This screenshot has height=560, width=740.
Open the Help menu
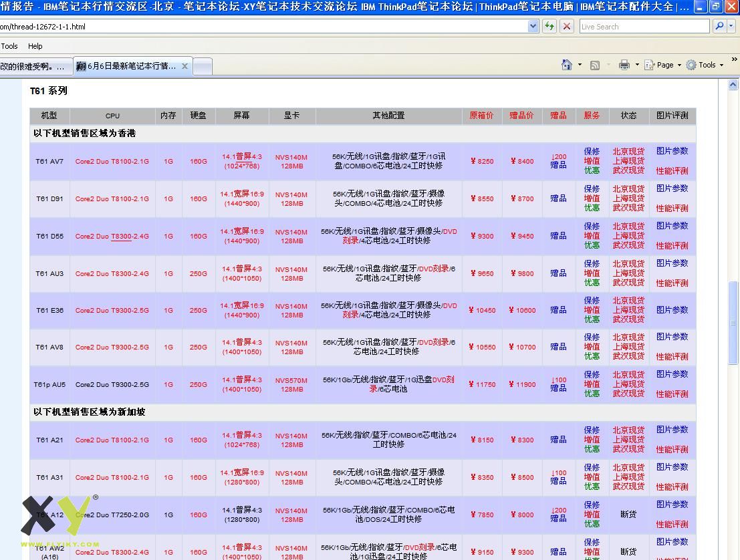pyautogui.click(x=35, y=46)
